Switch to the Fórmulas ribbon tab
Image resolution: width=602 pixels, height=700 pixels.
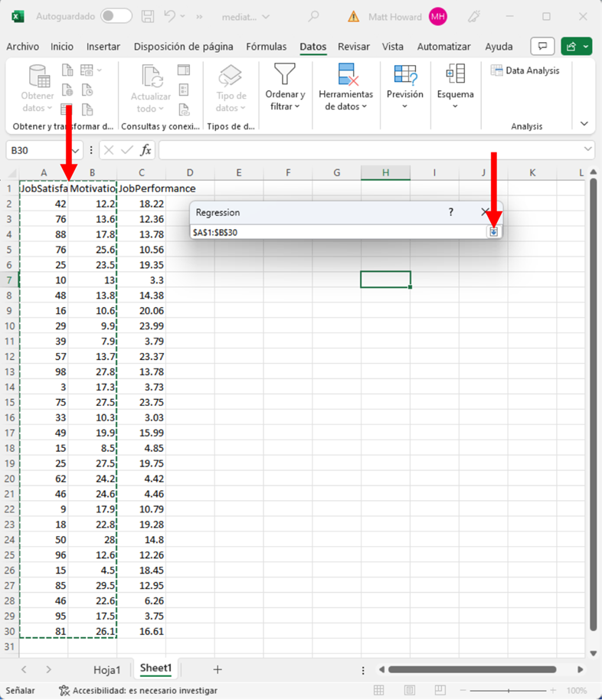coord(266,47)
